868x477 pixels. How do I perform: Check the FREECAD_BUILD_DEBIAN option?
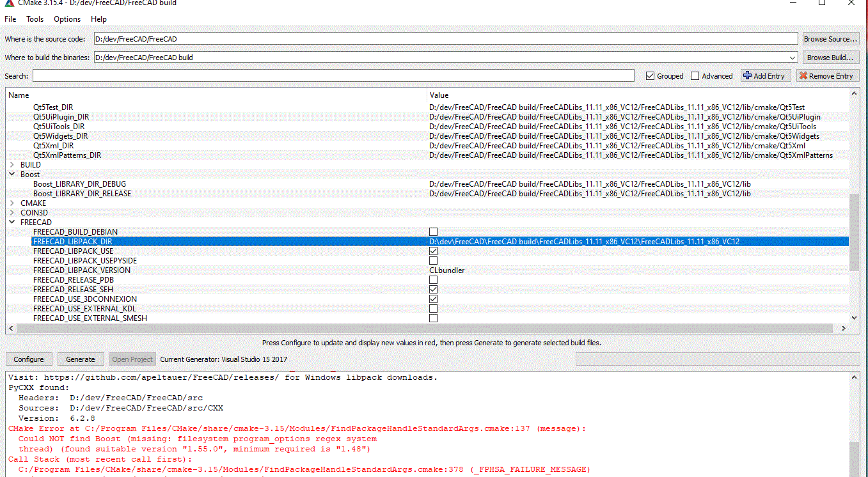point(433,231)
